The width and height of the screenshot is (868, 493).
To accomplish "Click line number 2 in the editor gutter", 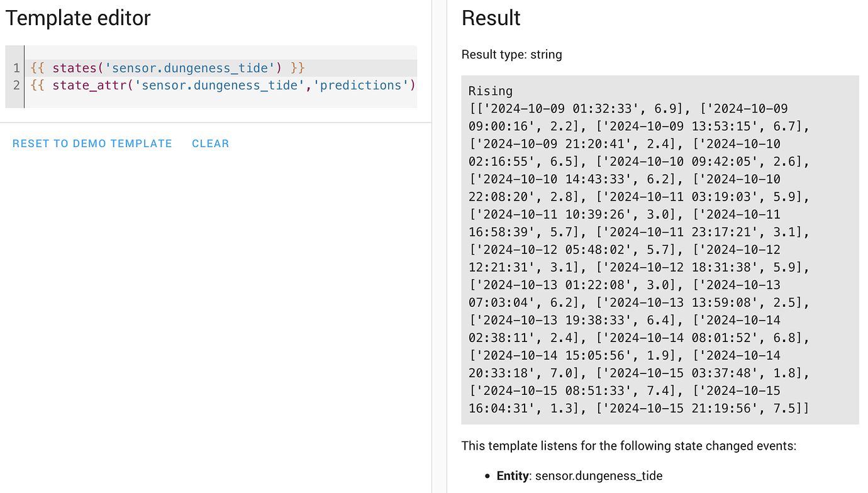I will point(16,85).
